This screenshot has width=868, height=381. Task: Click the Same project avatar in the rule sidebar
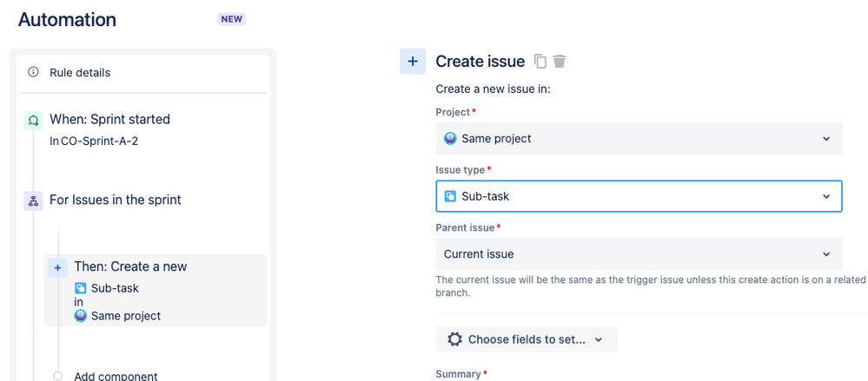(x=80, y=316)
